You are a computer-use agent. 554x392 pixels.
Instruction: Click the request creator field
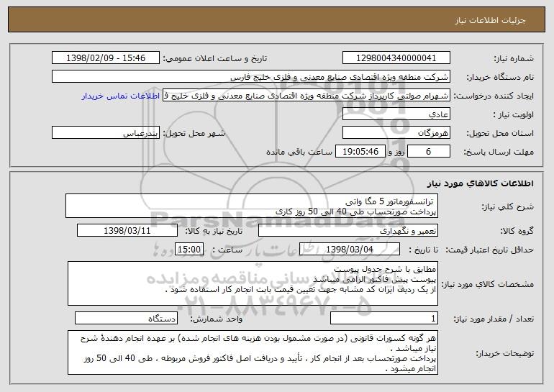(306, 96)
